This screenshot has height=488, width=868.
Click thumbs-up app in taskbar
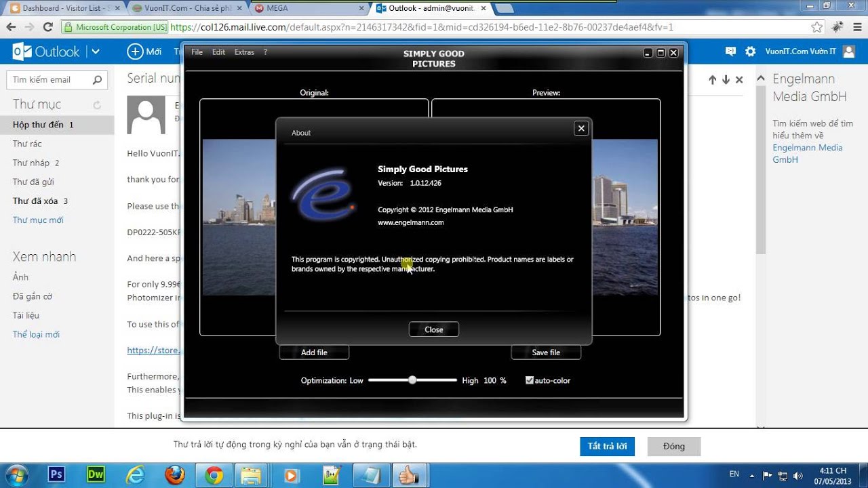(410, 475)
